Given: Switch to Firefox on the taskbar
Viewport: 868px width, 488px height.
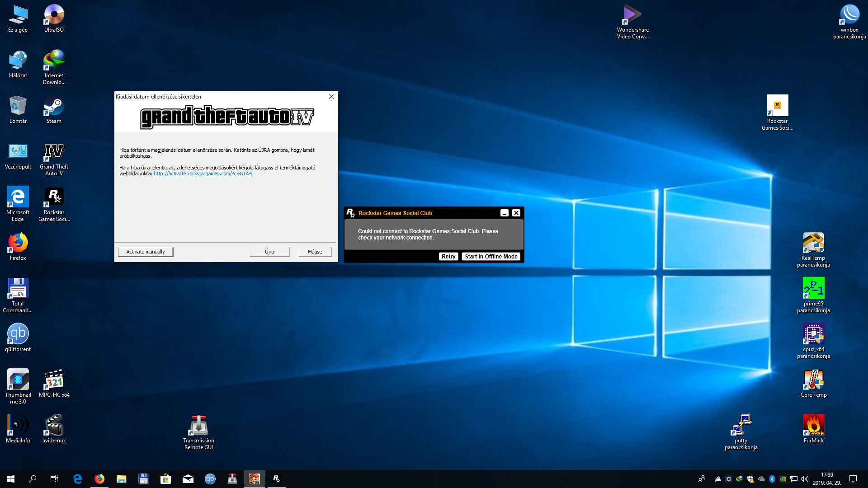Looking at the screenshot, I should point(99,479).
